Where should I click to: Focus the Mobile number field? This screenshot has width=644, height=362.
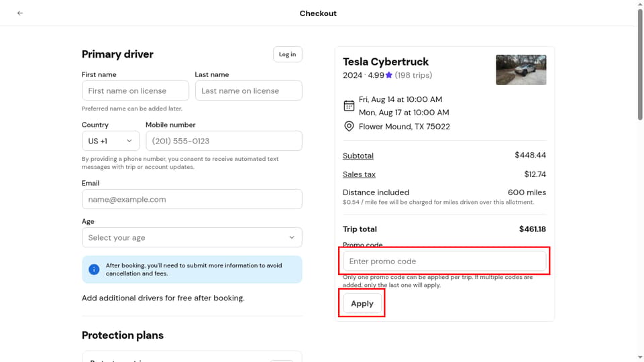pyautogui.click(x=224, y=141)
